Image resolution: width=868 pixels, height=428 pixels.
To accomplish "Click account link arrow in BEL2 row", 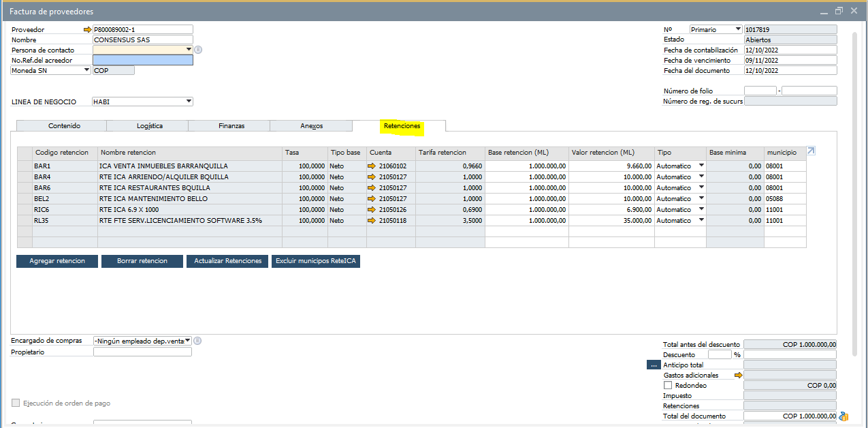I will 372,199.
